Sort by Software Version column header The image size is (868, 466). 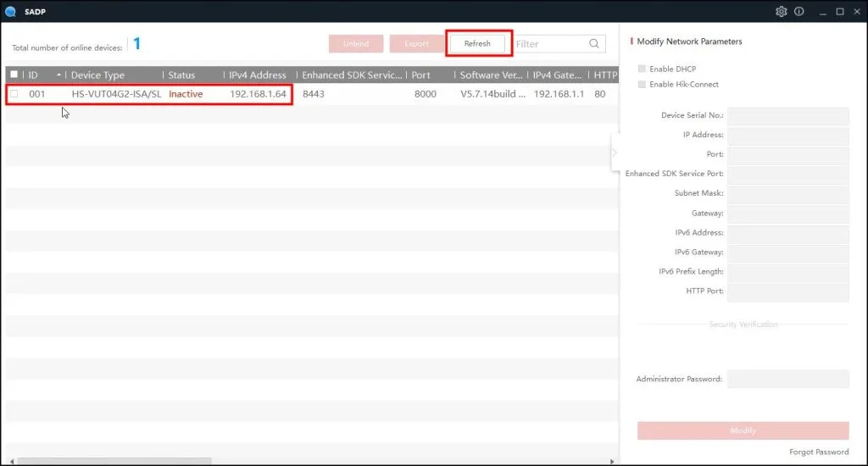(491, 75)
